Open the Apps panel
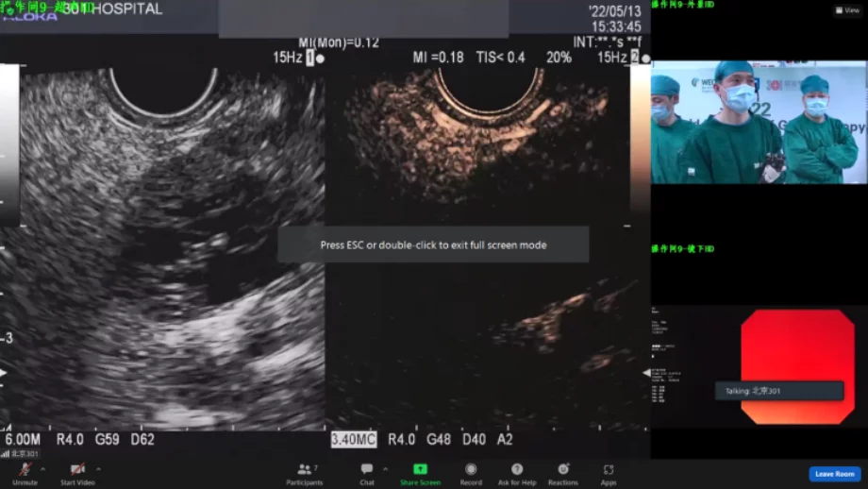 click(x=609, y=470)
